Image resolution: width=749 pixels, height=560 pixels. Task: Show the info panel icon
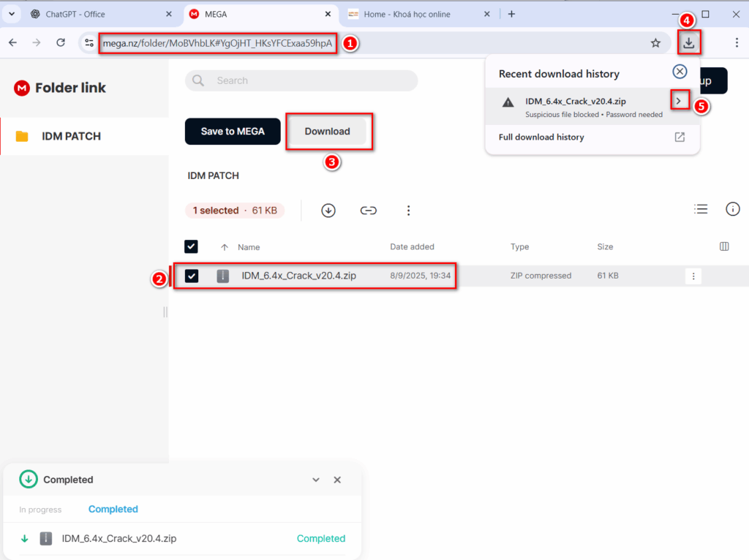pyautogui.click(x=732, y=209)
